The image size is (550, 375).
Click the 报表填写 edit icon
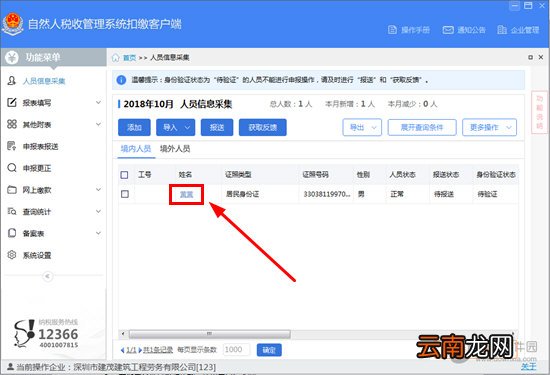point(12,102)
